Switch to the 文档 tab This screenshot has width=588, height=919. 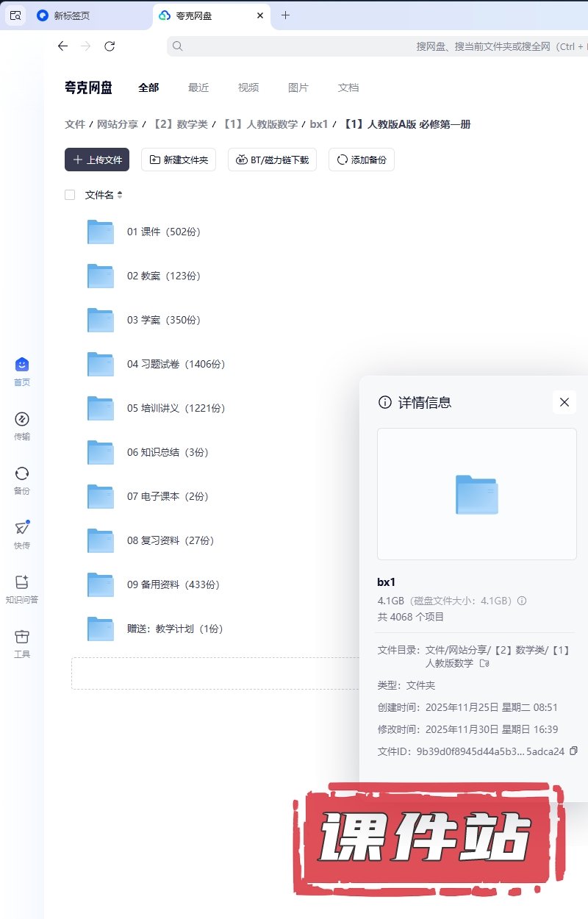point(348,87)
